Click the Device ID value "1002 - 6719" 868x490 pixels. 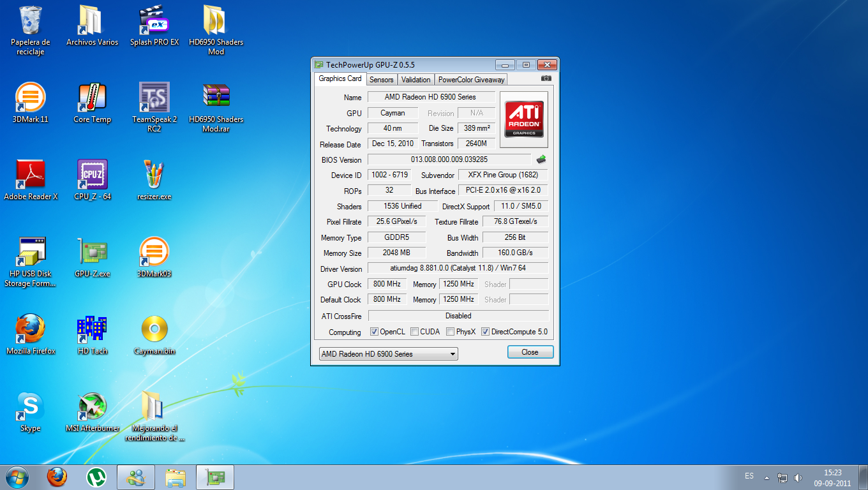(389, 175)
